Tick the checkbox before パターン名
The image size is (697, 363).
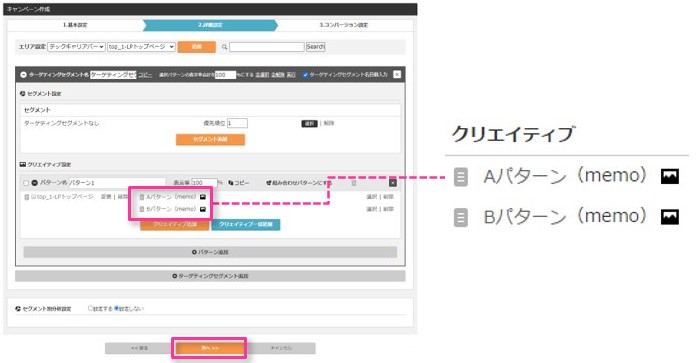26,183
